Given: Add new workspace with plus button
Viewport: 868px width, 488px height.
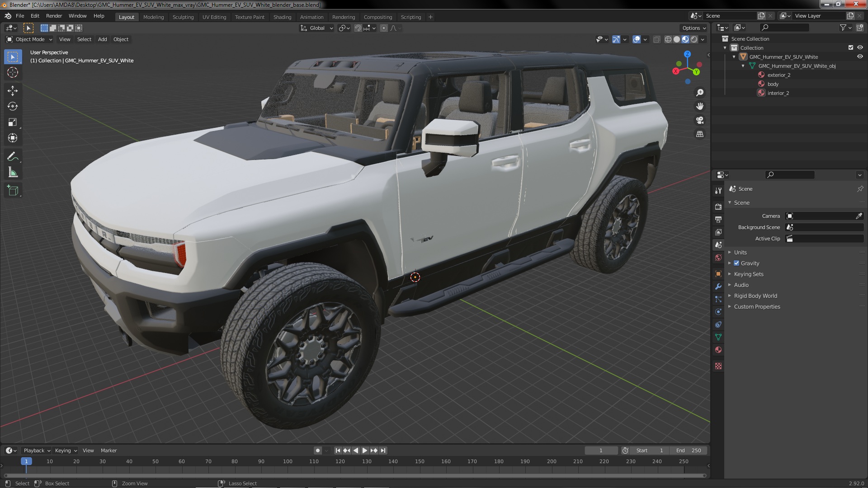Looking at the screenshot, I should [430, 17].
